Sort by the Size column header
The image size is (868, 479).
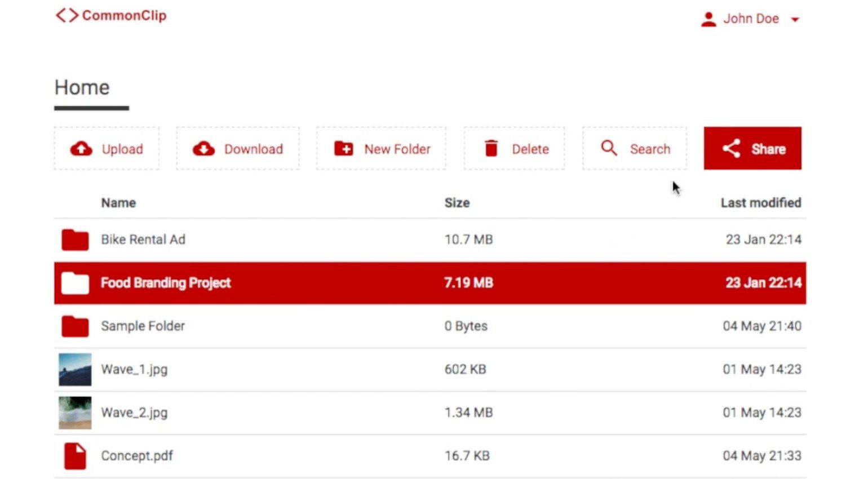click(x=457, y=203)
